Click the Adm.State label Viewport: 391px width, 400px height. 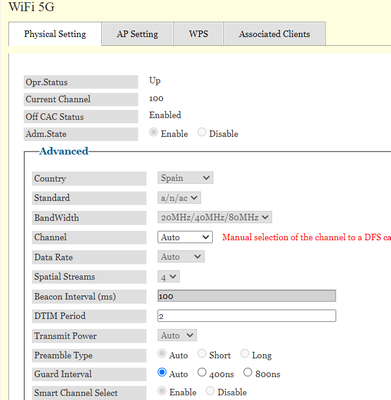point(81,134)
